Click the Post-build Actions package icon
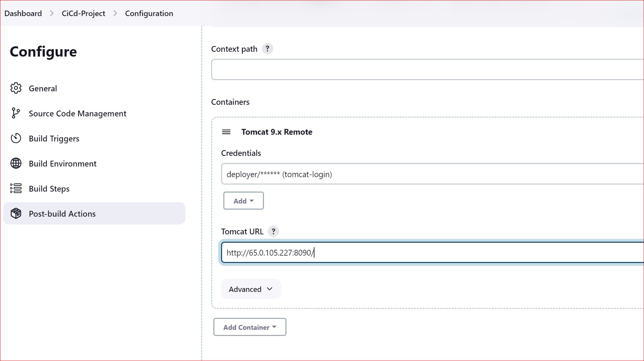Screen dimensions: 644x361 pyautogui.click(x=15, y=213)
